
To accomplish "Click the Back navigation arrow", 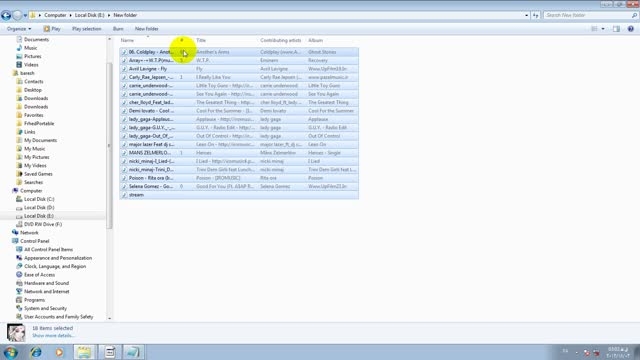I will 6,16.
